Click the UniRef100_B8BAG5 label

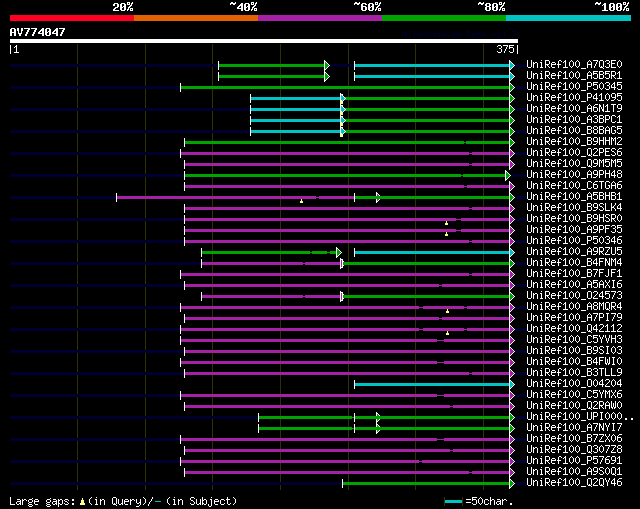574,131
